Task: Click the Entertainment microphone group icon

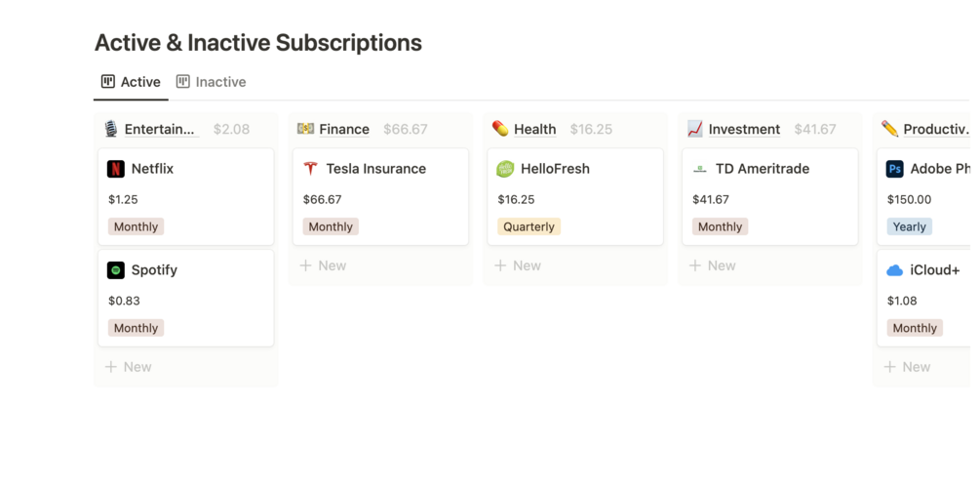Action: click(x=111, y=129)
